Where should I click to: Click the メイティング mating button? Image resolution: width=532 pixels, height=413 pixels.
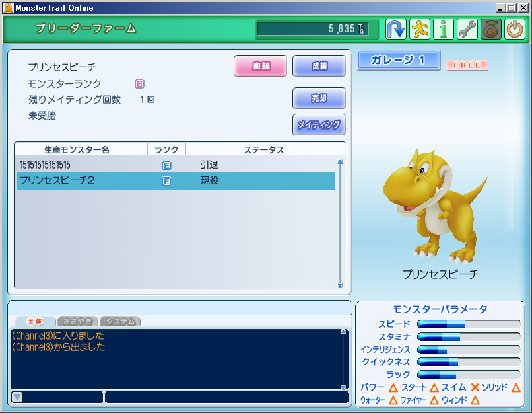click(319, 125)
